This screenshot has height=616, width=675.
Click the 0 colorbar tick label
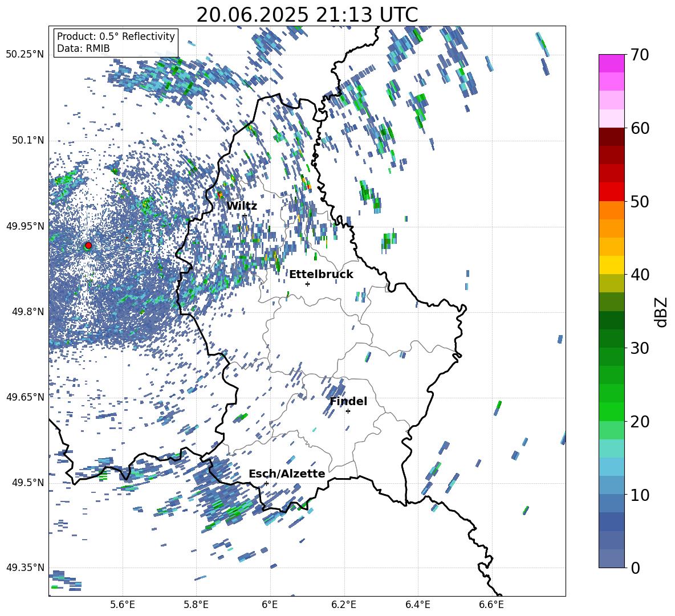pos(635,568)
